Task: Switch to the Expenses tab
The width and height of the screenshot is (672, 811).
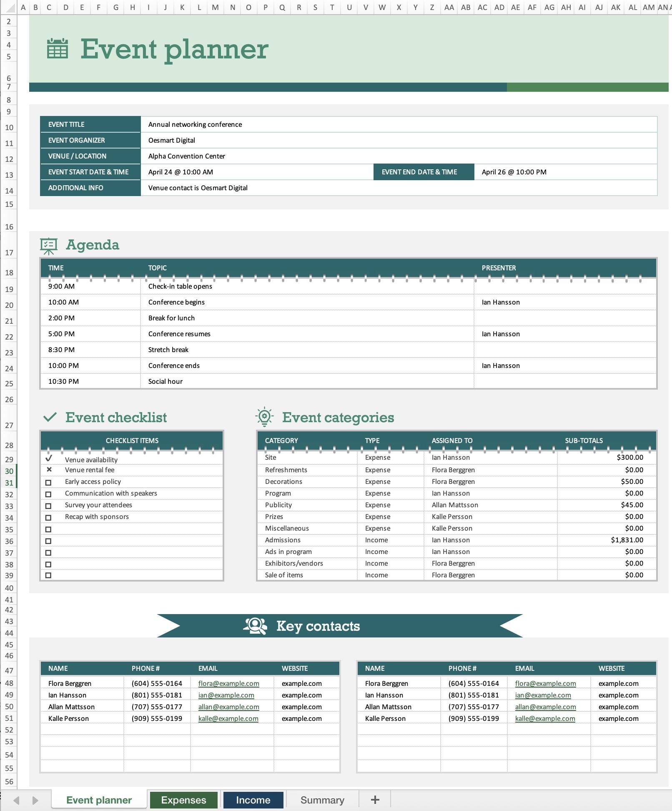Action: (x=183, y=799)
